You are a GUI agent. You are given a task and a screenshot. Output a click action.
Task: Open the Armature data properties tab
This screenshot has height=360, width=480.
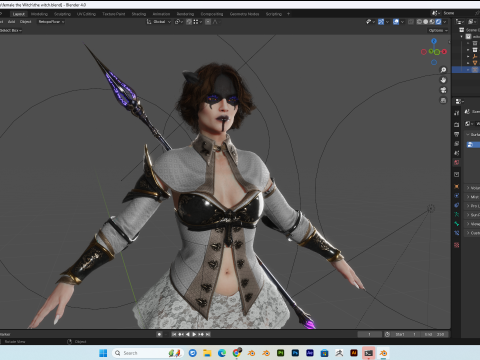coord(457,214)
